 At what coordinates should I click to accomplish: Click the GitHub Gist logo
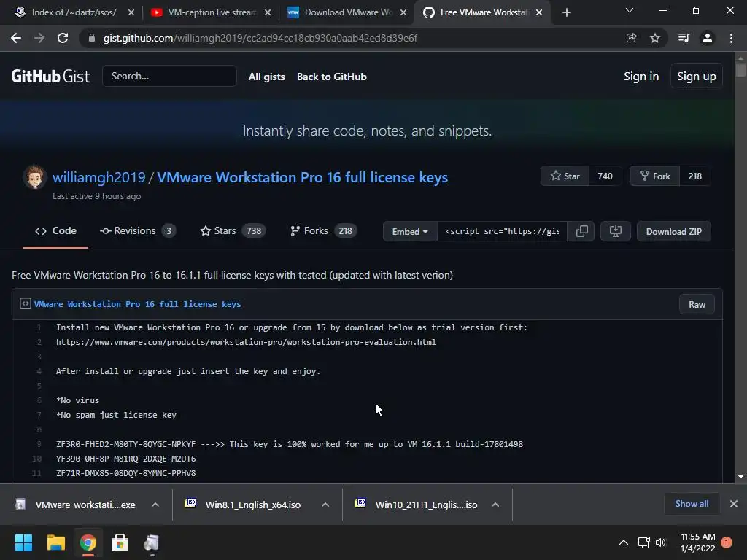point(50,76)
